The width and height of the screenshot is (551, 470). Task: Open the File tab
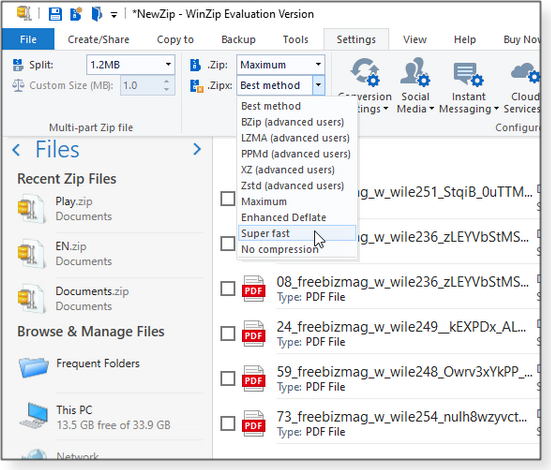pyautogui.click(x=28, y=39)
